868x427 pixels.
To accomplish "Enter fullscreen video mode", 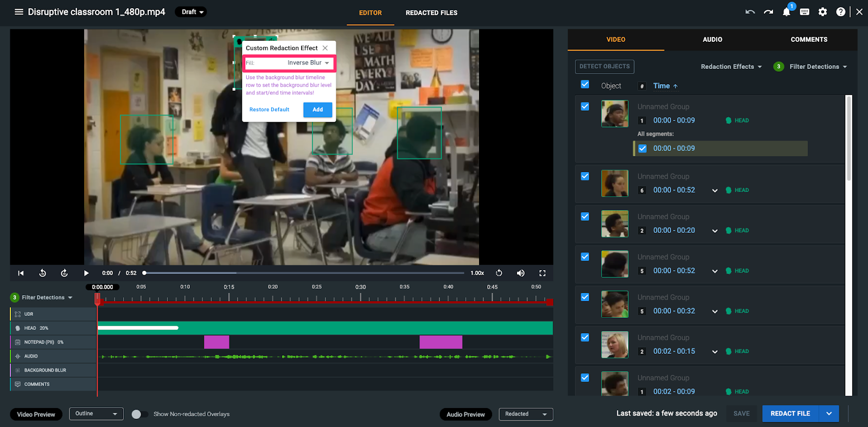I will [x=542, y=273].
